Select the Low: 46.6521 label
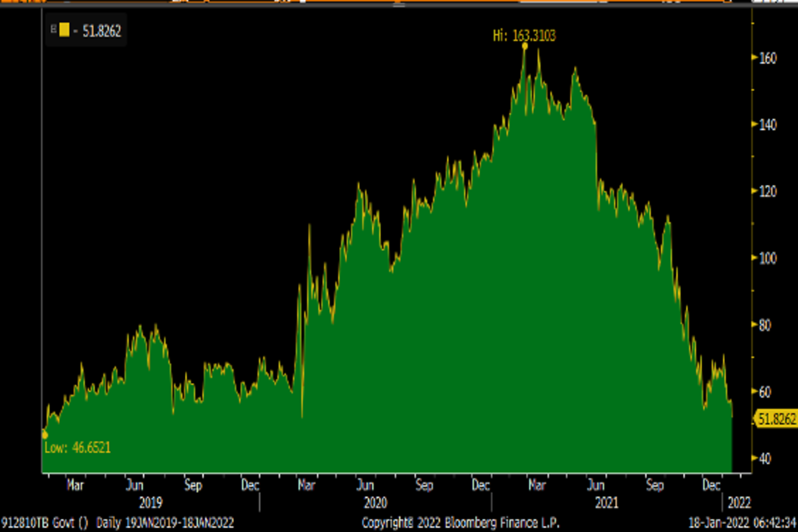The height and width of the screenshot is (532, 798). [77, 448]
